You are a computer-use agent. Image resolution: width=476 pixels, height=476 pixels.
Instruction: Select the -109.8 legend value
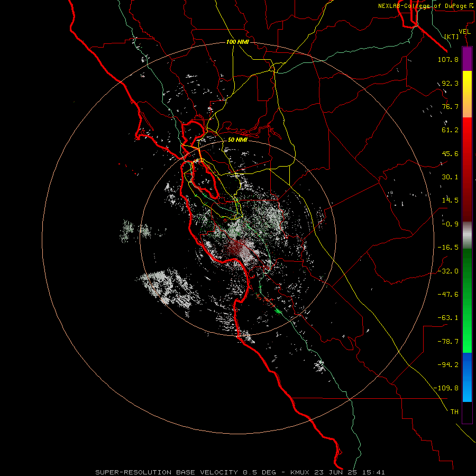click(x=446, y=388)
